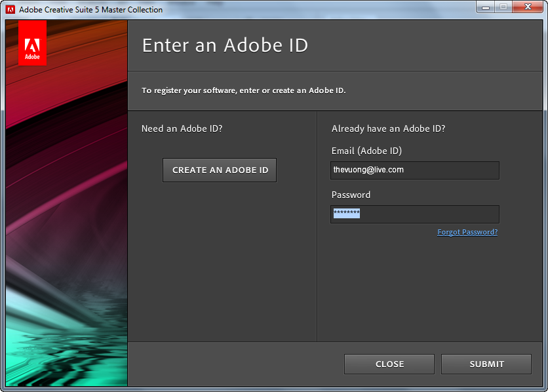548x392 pixels.
Task: Click the disabled maximize button
Action: coord(503,7)
